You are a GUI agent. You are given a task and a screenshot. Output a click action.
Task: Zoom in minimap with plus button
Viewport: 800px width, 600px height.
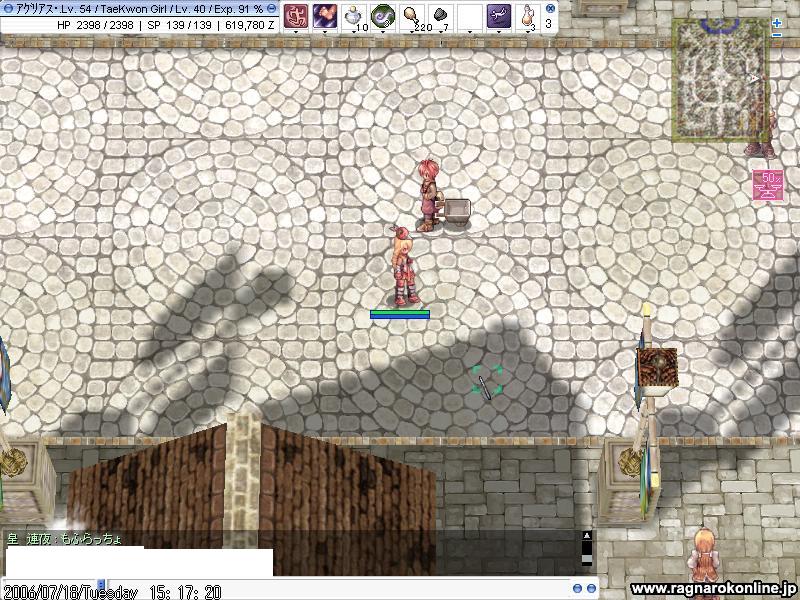tap(777, 23)
